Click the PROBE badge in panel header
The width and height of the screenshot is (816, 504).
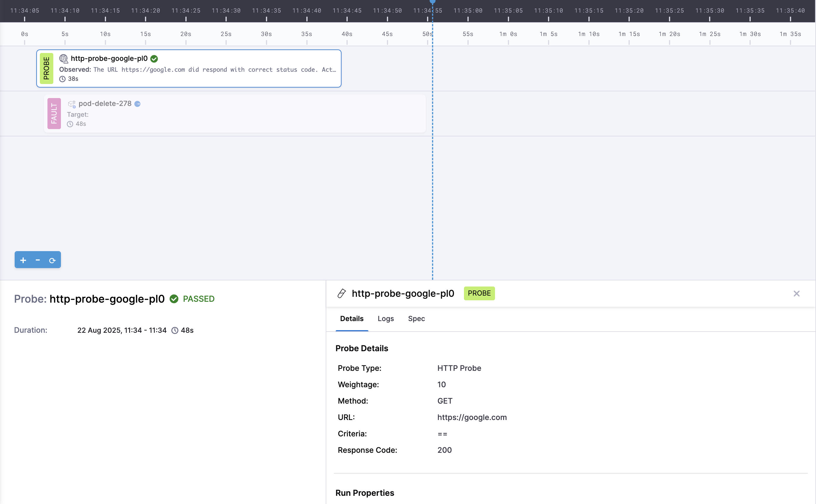[x=479, y=293]
